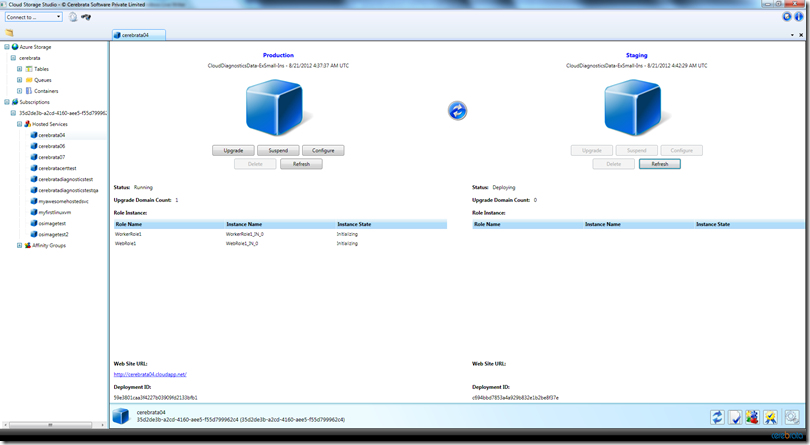Open the Connect to dropdown
The width and height of the screenshot is (810, 445).
point(34,17)
